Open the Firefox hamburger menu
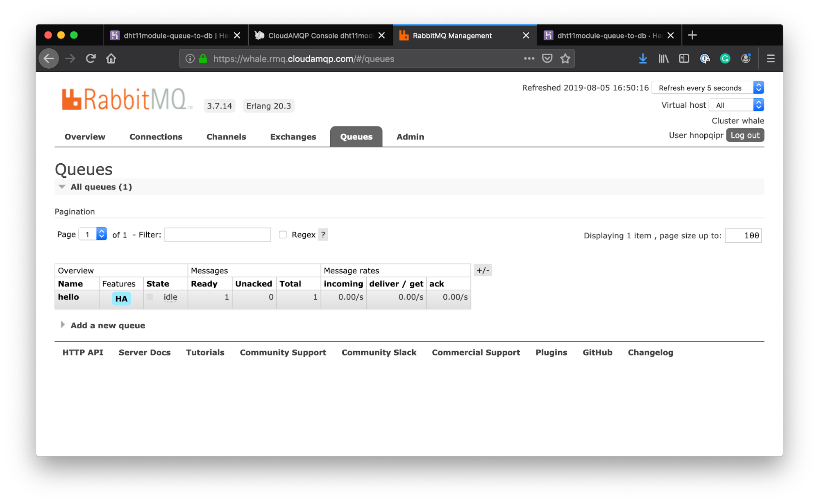819x504 pixels. tap(770, 59)
